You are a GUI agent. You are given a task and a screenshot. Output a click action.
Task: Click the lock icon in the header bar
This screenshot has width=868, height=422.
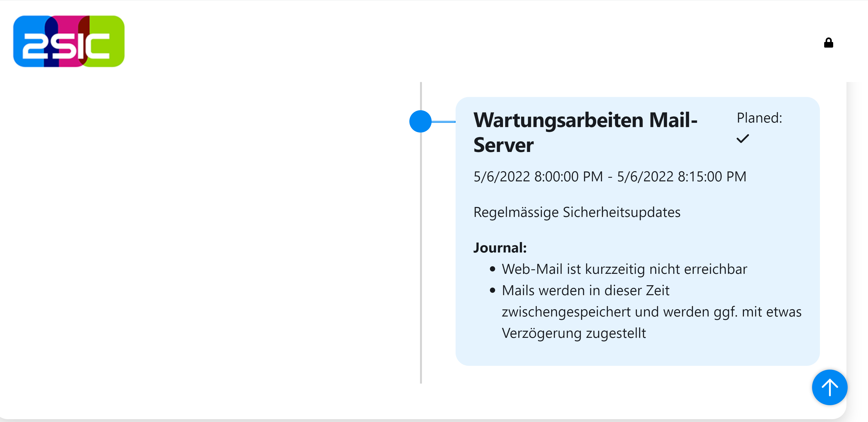[x=829, y=42]
